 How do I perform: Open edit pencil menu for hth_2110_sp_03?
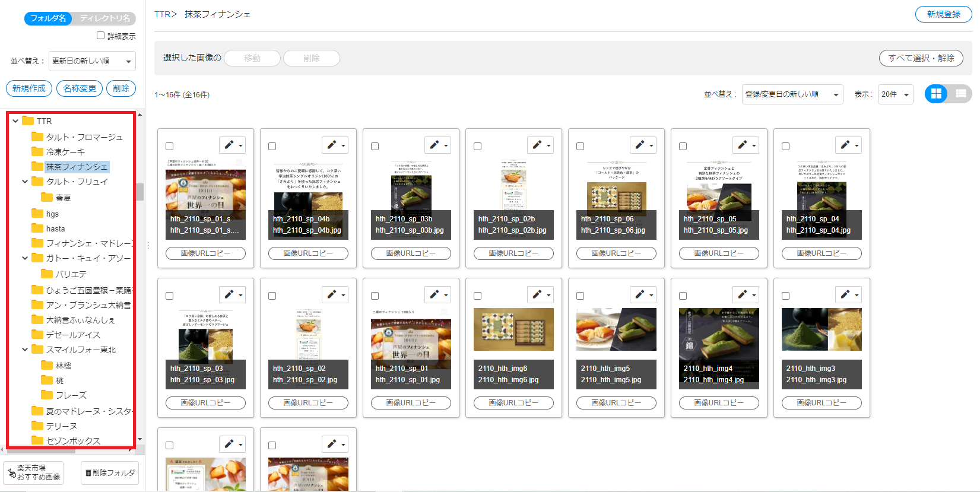[x=233, y=294]
